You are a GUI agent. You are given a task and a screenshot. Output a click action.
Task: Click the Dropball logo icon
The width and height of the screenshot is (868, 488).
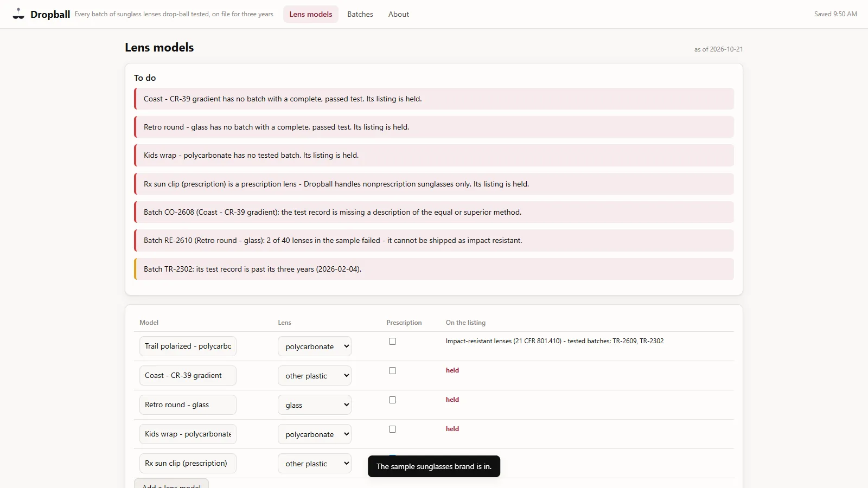click(x=18, y=14)
